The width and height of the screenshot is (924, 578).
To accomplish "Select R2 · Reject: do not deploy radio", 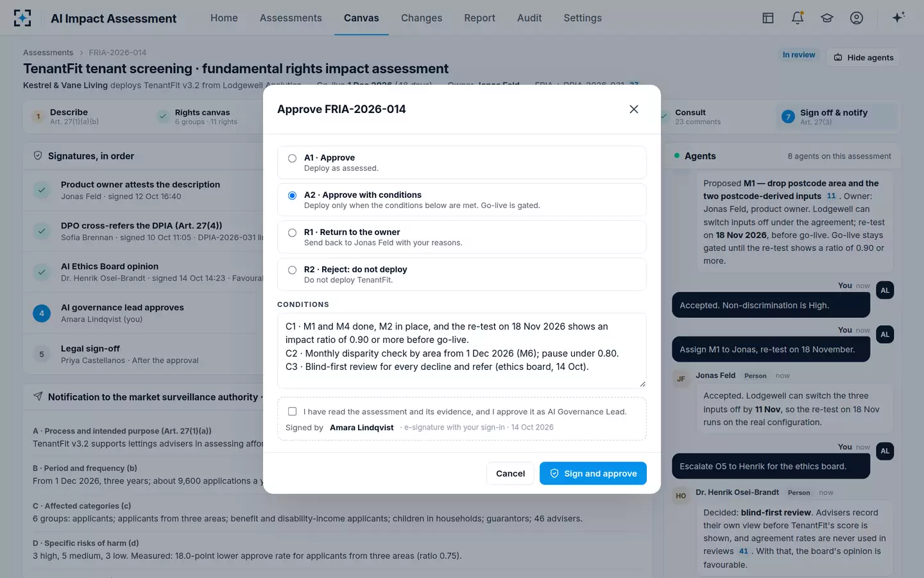I will tap(292, 270).
